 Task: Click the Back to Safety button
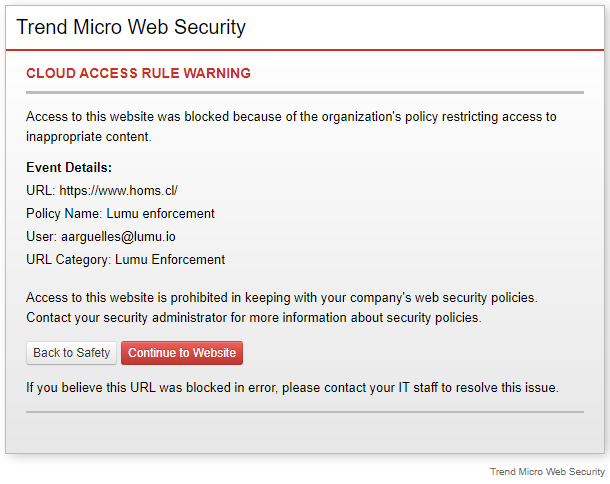pyautogui.click(x=71, y=353)
